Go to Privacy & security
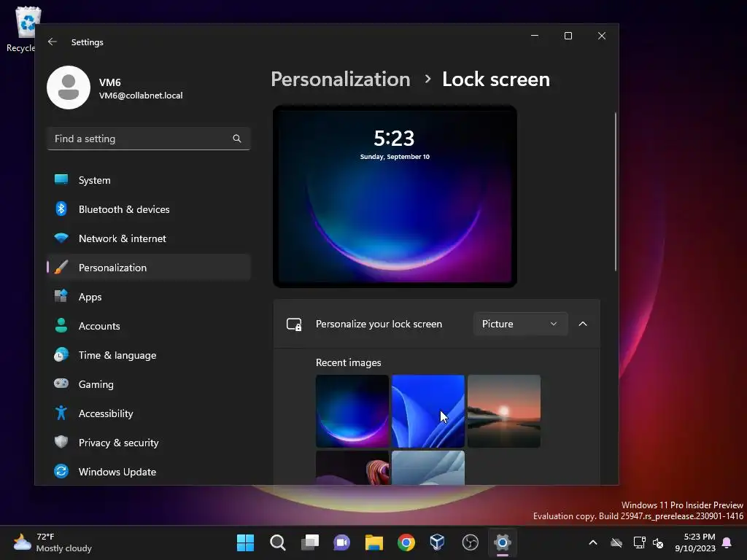Image resolution: width=747 pixels, height=560 pixels. [x=149, y=443]
